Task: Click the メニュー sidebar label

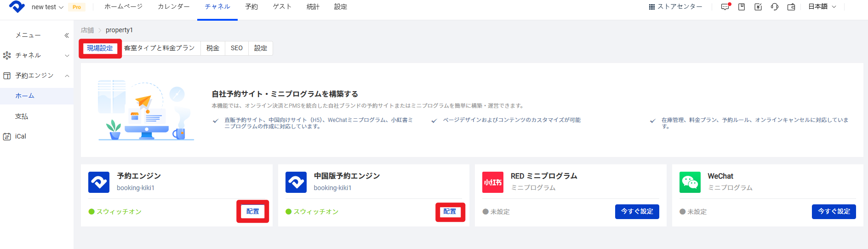Action: pyautogui.click(x=28, y=35)
